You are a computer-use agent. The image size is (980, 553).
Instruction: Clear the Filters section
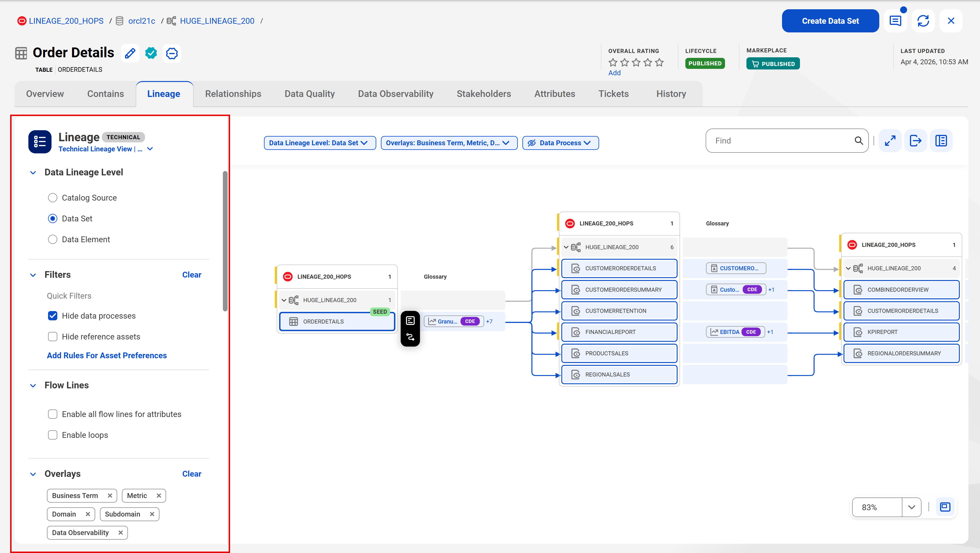pyautogui.click(x=192, y=275)
